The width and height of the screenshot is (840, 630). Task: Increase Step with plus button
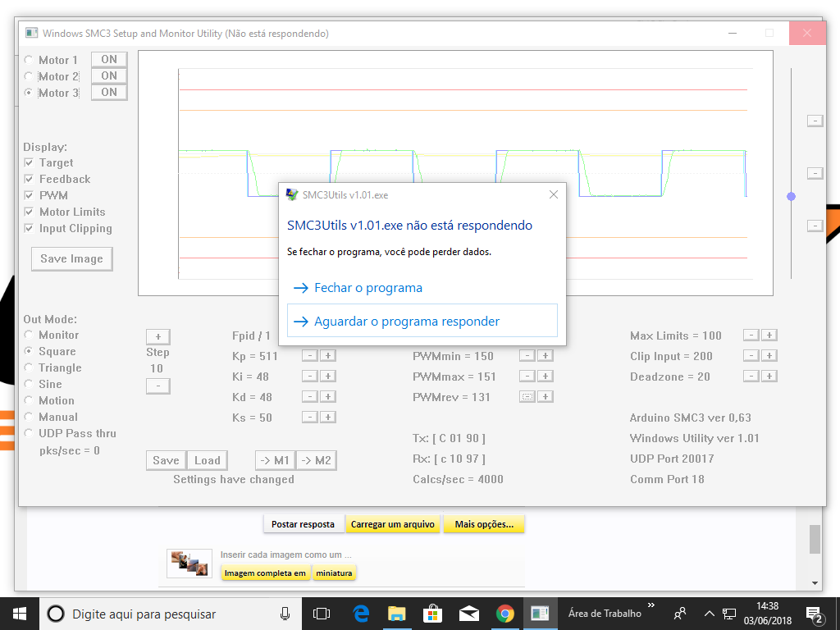tap(158, 336)
